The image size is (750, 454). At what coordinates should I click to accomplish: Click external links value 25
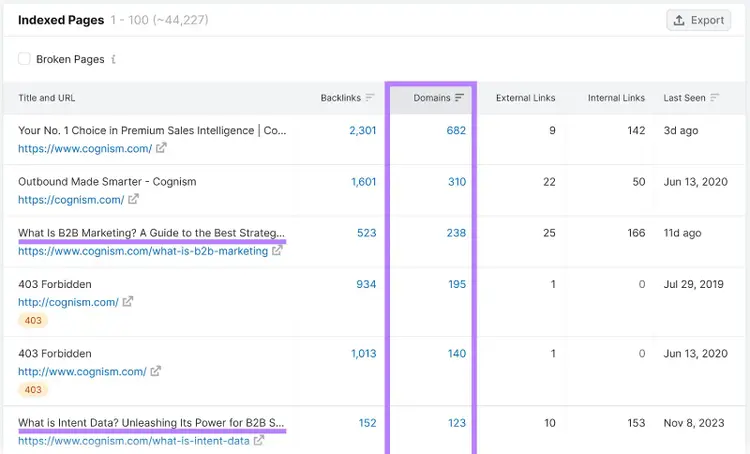click(x=549, y=233)
